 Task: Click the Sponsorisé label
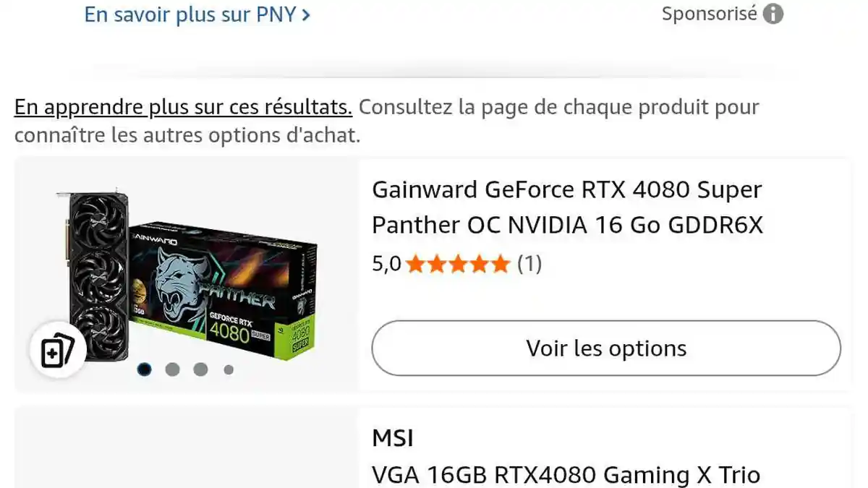point(710,14)
